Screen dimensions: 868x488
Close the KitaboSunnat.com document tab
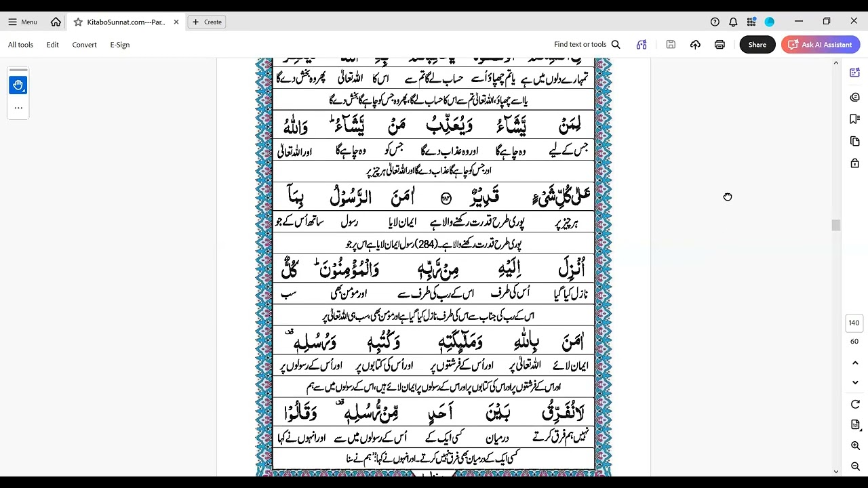176,22
